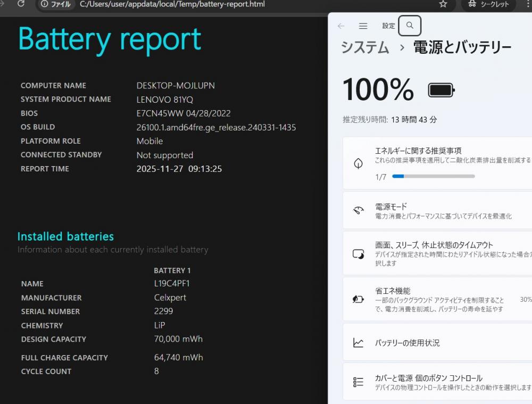Expand the 電源モード setting

tap(437, 210)
